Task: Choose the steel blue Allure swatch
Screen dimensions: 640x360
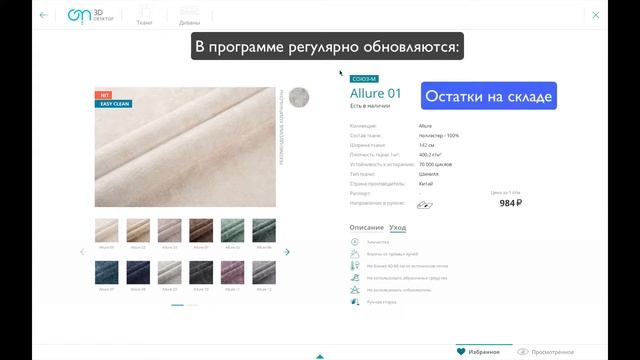Action: [107, 272]
